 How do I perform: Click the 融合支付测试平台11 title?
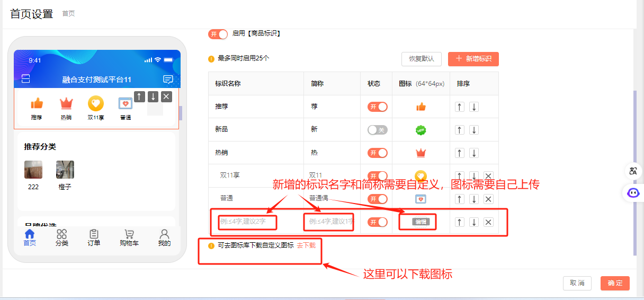tap(97, 80)
